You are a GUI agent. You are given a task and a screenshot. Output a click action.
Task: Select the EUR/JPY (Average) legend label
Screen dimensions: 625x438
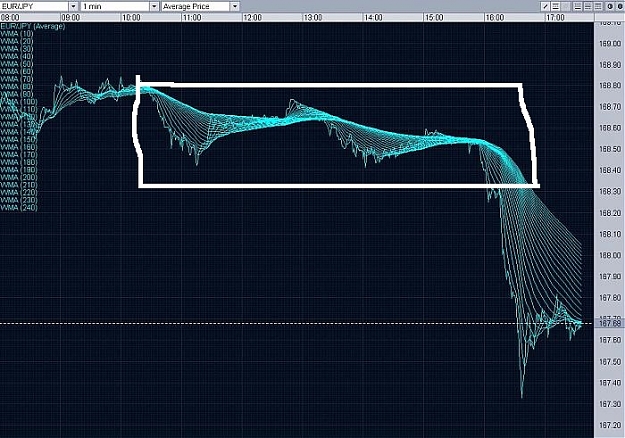(x=33, y=26)
